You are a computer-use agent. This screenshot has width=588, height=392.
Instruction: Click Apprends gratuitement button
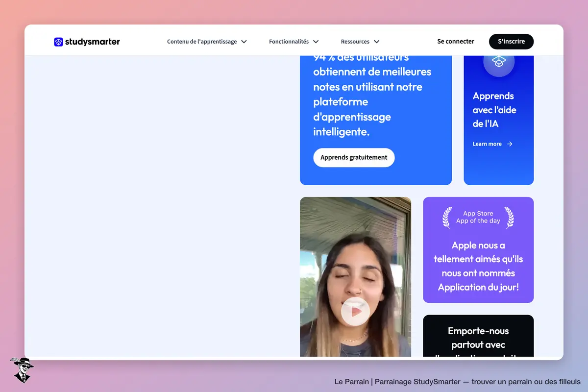(x=354, y=158)
